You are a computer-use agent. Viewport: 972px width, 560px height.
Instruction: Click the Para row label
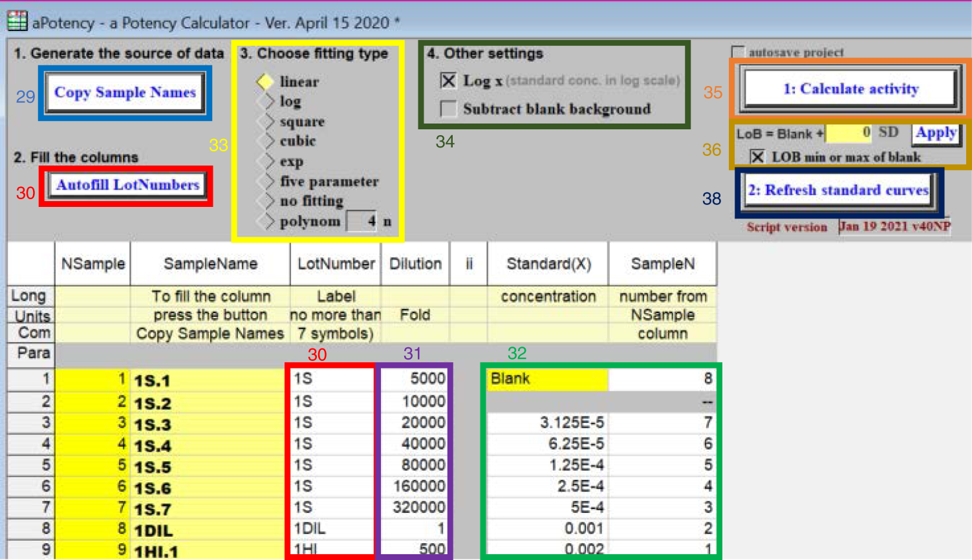click(x=30, y=353)
